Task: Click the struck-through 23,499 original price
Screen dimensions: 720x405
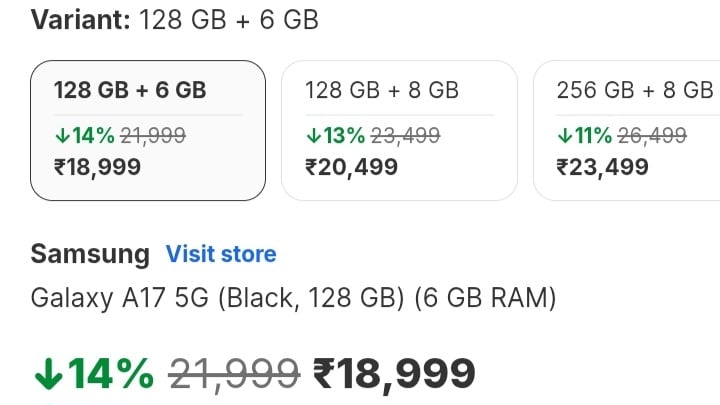Action: tap(405, 135)
